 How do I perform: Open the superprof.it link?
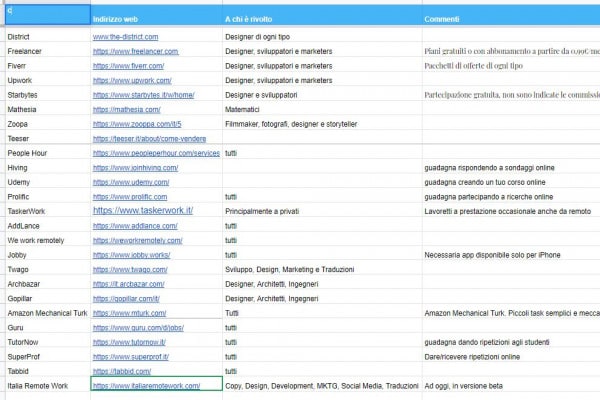tap(130, 356)
